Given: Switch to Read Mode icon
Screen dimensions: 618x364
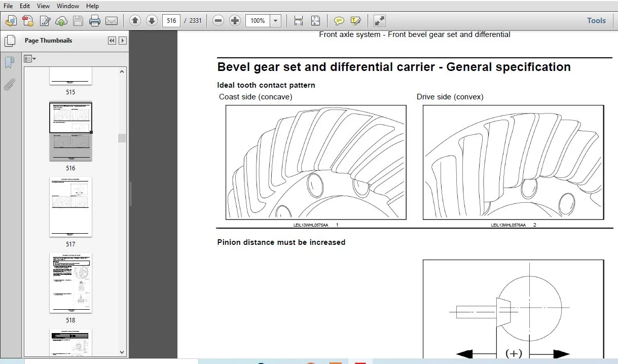Looking at the screenshot, I should (x=379, y=21).
